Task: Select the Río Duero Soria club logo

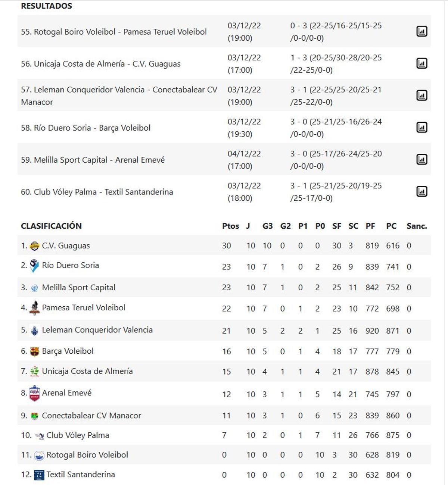Action: tap(34, 265)
